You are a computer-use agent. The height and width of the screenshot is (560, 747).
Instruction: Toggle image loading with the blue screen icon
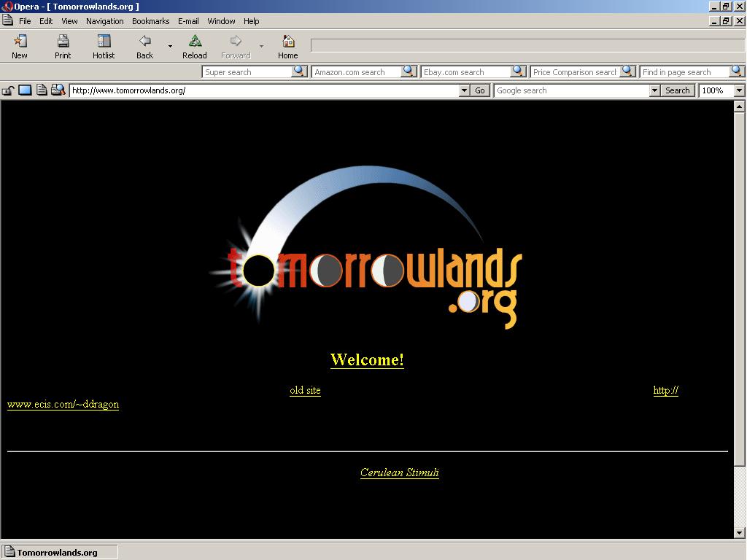[25, 90]
